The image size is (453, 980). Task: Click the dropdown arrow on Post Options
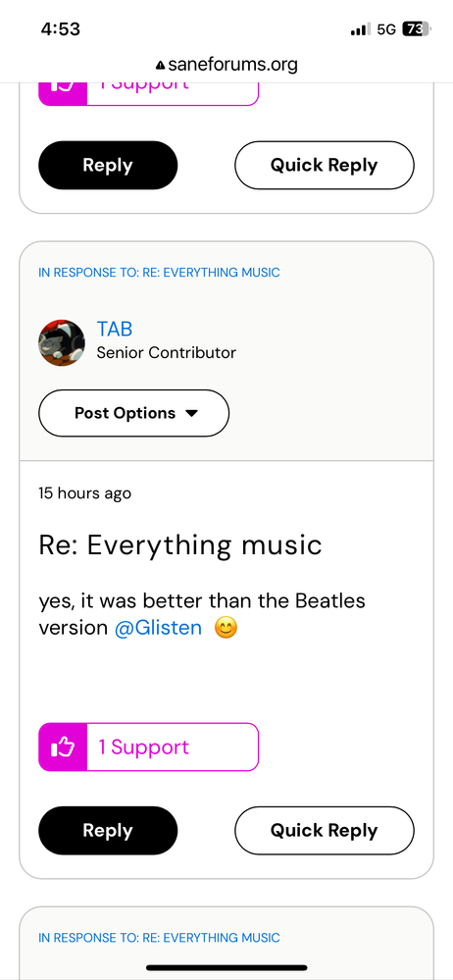192,413
